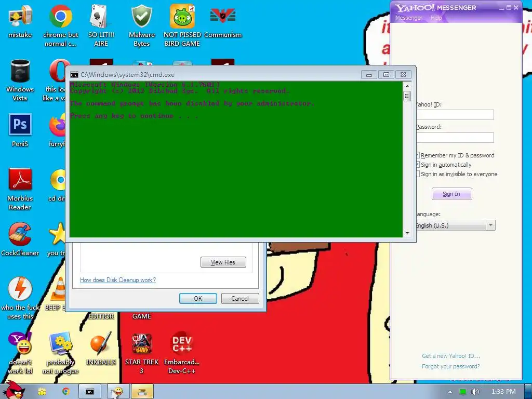Screen dimensions: 532x399
Task: Open the 'probably not a rogue' icon
Action: [x=60, y=353]
